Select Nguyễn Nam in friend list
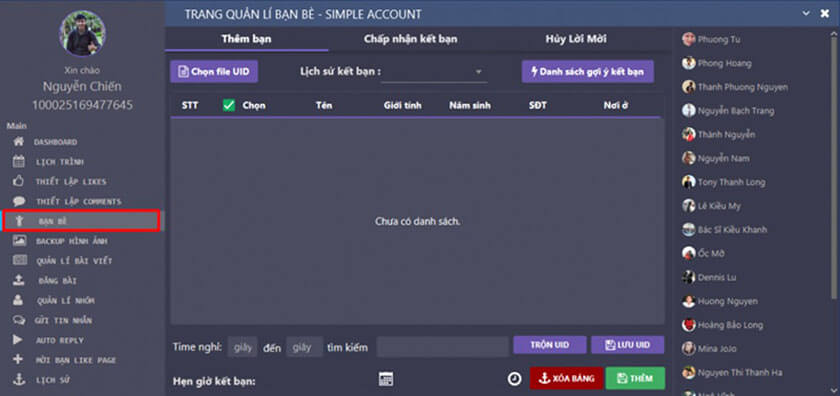 coord(723,158)
